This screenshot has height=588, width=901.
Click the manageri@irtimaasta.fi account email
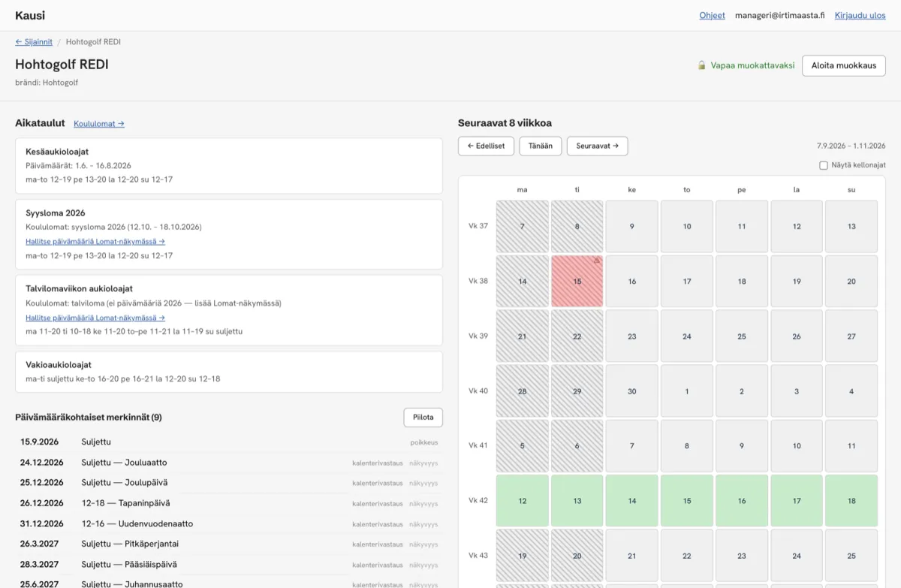pos(779,15)
